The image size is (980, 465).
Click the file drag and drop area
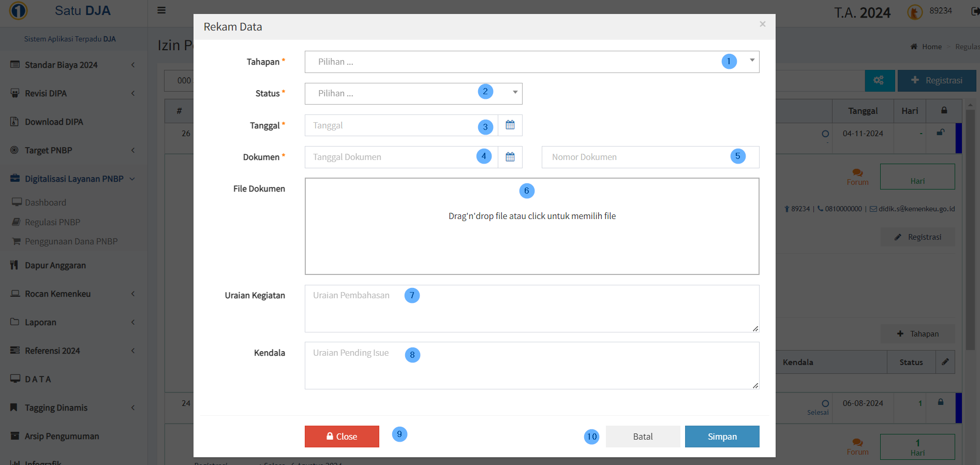531,226
